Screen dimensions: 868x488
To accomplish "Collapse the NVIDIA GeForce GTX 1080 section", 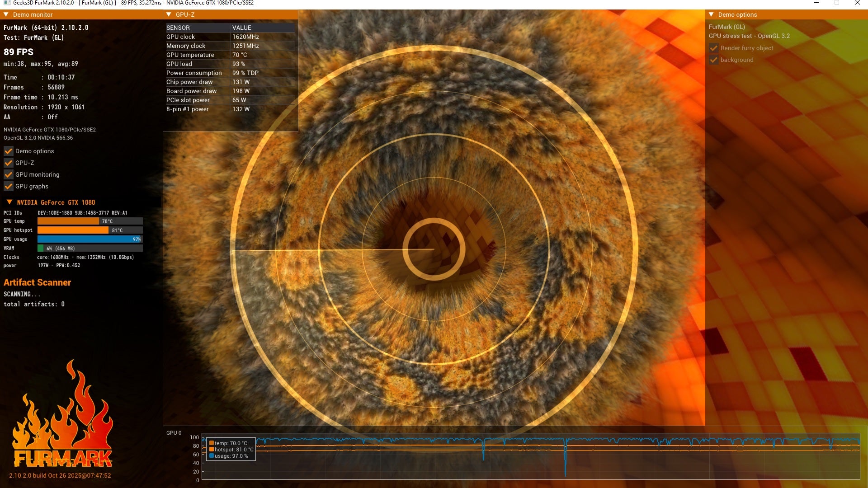I will 9,202.
